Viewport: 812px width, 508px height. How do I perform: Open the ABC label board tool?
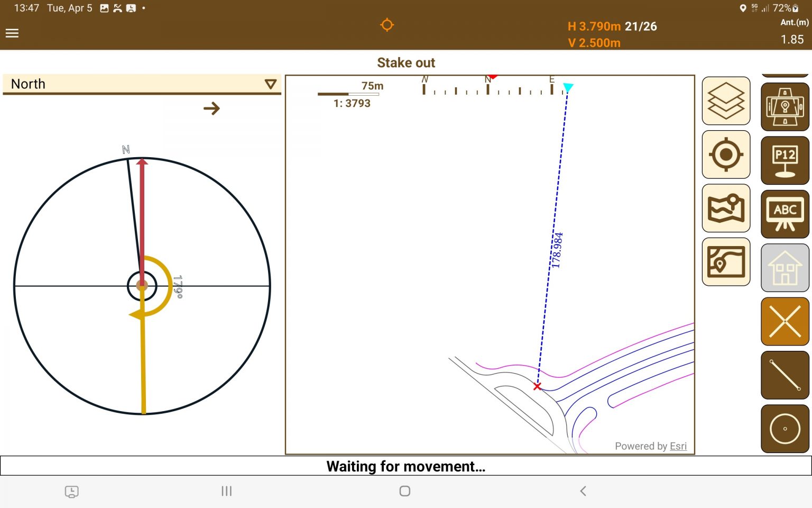tap(785, 214)
